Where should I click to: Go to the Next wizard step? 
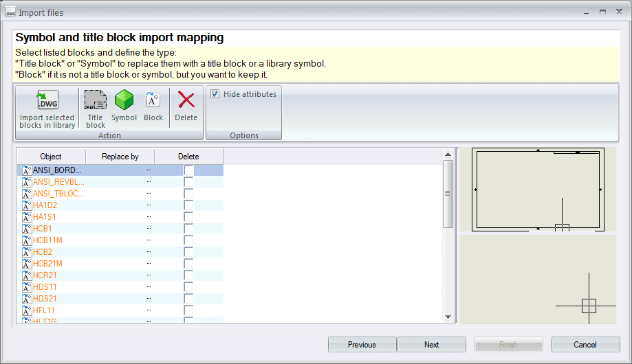[x=431, y=345]
